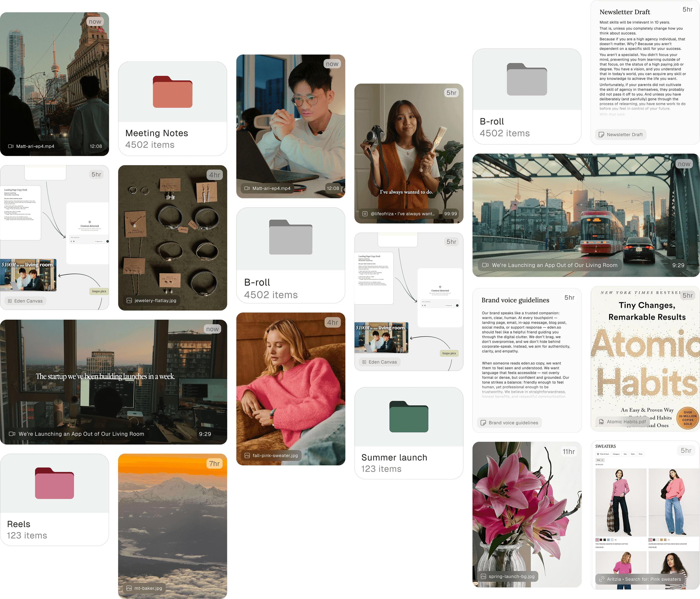Screen dimensions: 700x599
Task: Click the note icon beside Newsletter Draft label
Action: [601, 135]
